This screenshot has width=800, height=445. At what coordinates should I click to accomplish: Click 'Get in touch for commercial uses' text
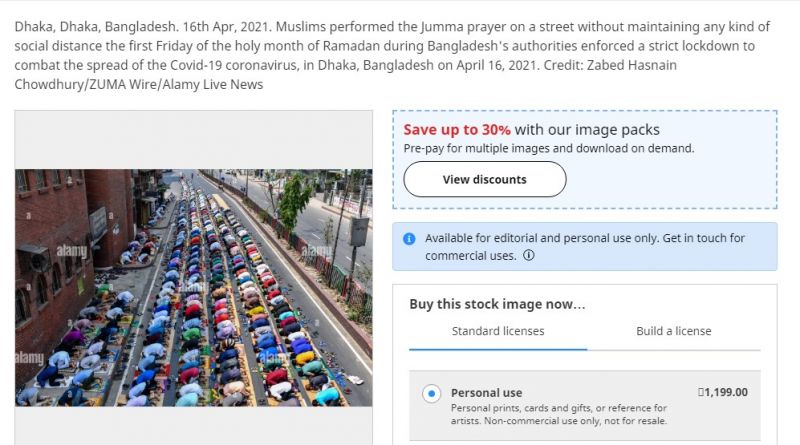(x=585, y=246)
